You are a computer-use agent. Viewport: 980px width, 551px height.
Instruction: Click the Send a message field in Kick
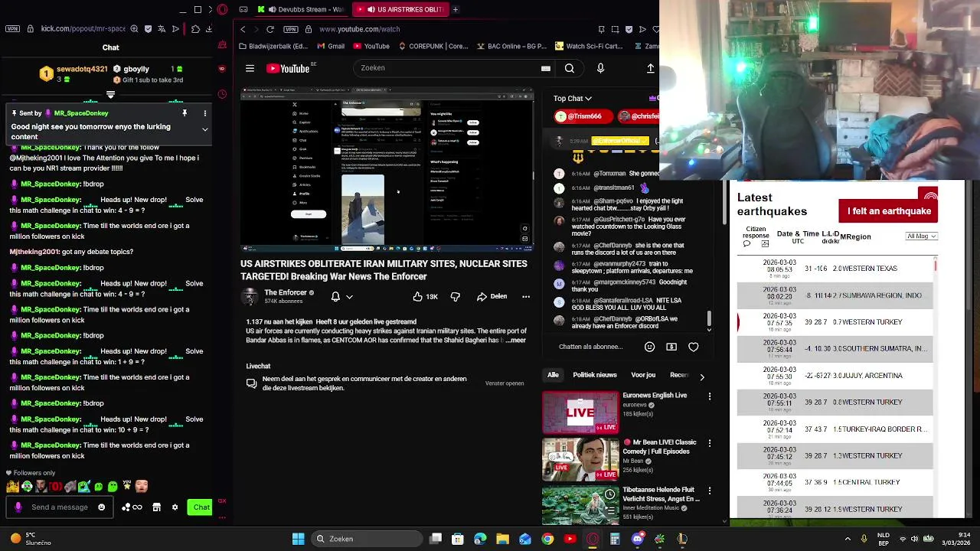[x=60, y=507]
